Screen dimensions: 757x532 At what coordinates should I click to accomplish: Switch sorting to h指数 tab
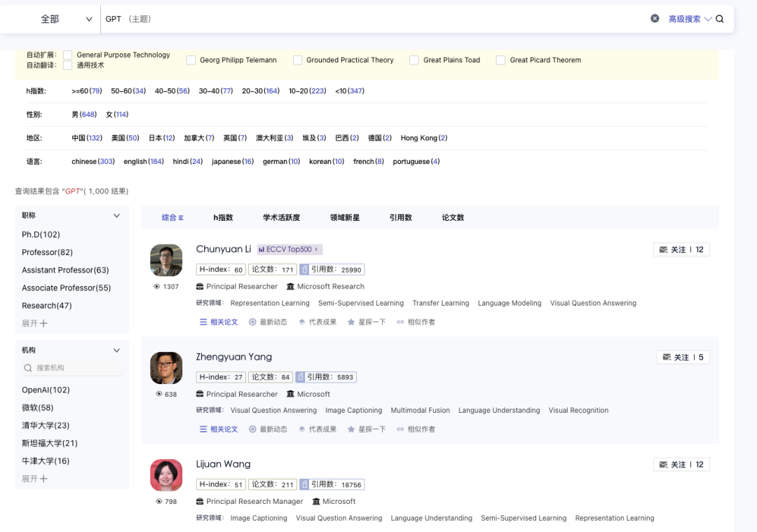[223, 217]
